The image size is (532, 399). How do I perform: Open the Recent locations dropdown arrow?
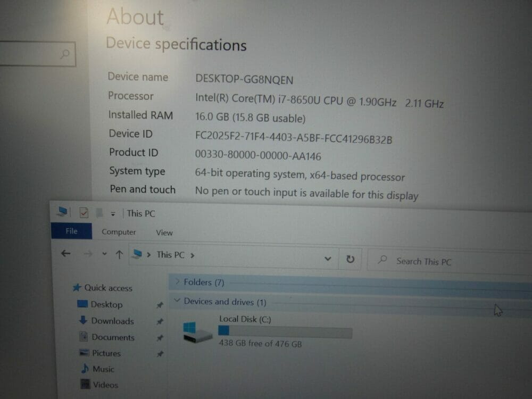[104, 254]
